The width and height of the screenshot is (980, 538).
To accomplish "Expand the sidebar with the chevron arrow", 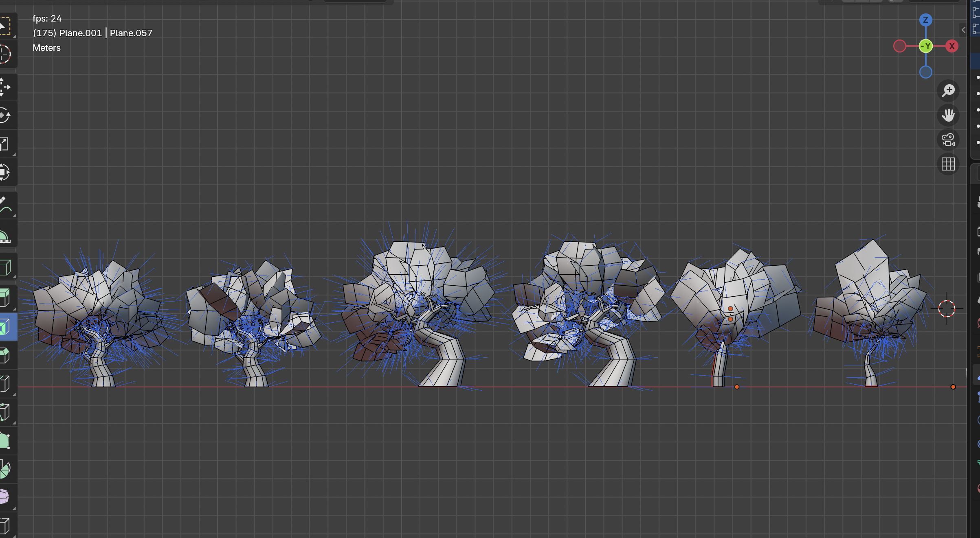I will click(x=963, y=30).
